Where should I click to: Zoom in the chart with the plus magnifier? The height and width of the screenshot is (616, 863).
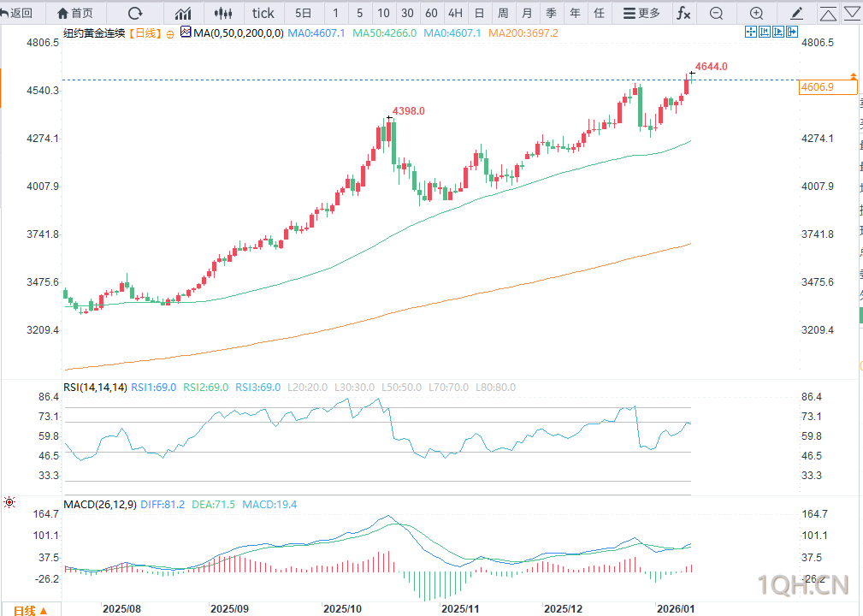(756, 13)
